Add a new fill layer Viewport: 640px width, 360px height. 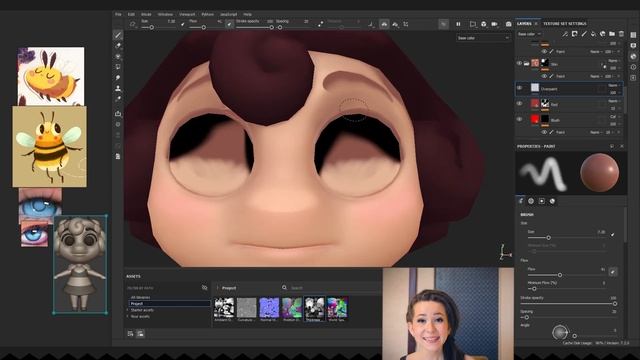[593, 34]
